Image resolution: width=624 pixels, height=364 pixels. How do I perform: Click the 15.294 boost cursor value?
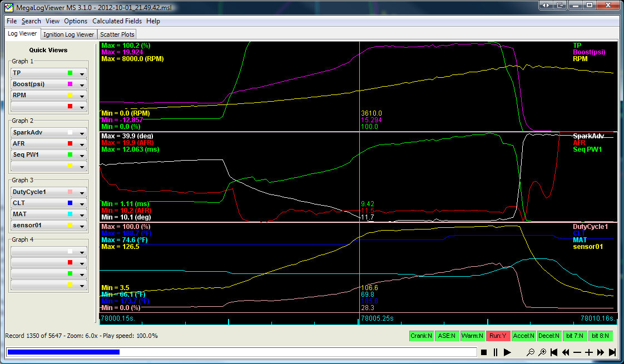372,120
